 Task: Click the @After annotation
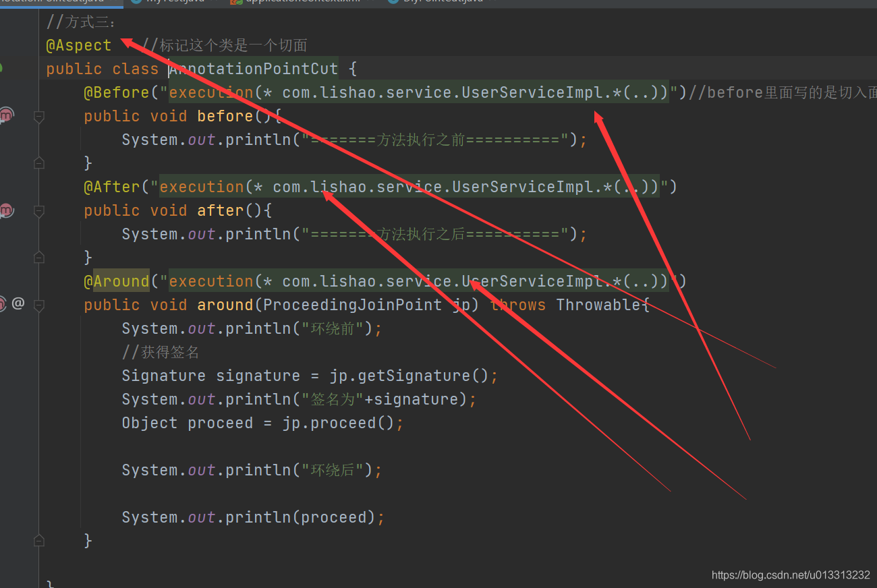click(111, 187)
